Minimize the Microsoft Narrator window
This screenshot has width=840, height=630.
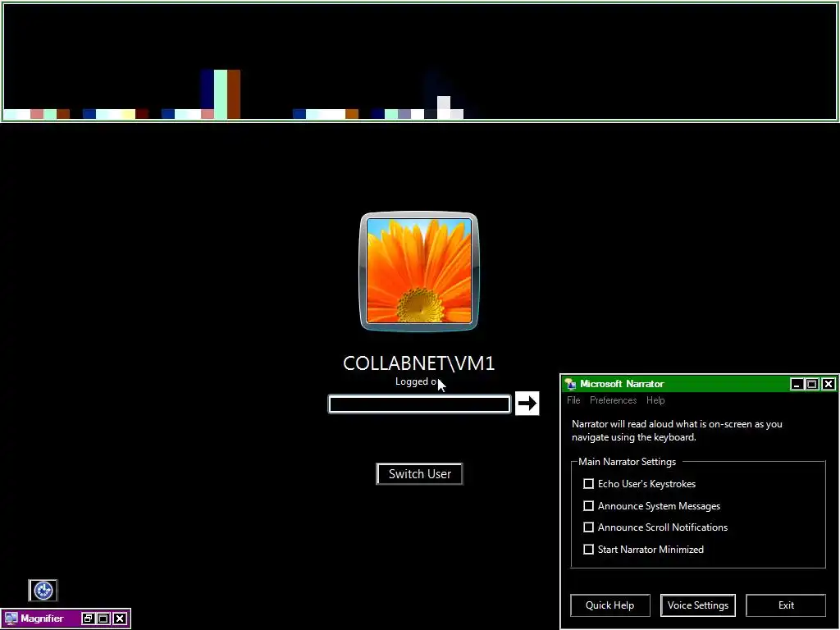(x=797, y=384)
